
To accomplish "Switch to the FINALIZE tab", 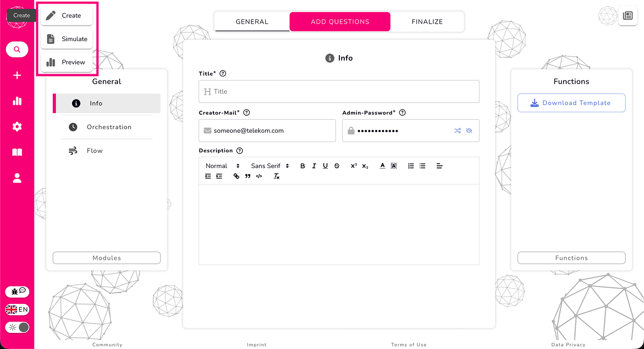I will [x=427, y=21].
